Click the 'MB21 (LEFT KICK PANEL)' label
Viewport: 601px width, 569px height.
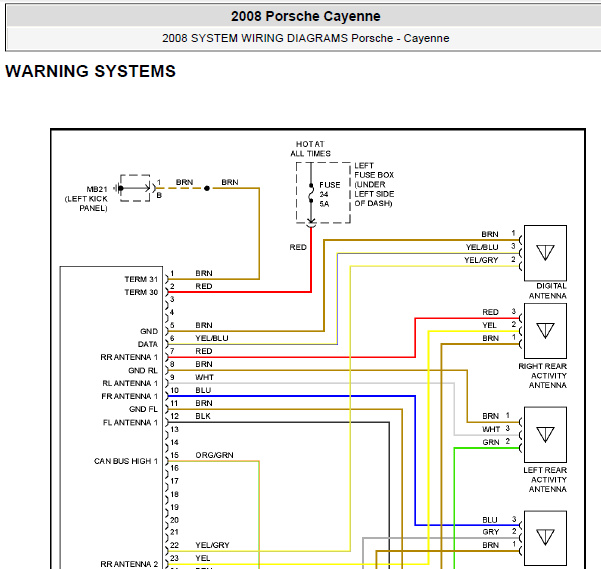pyautogui.click(x=86, y=199)
